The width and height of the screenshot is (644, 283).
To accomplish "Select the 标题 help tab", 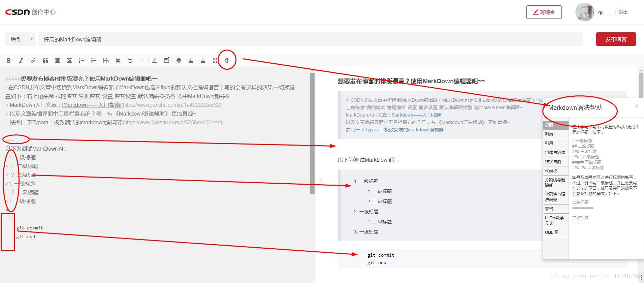I will 556,125.
